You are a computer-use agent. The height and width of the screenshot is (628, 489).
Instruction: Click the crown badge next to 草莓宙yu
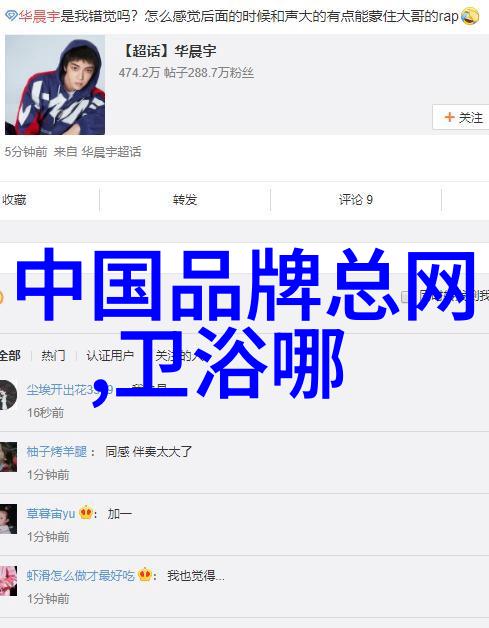point(86,512)
